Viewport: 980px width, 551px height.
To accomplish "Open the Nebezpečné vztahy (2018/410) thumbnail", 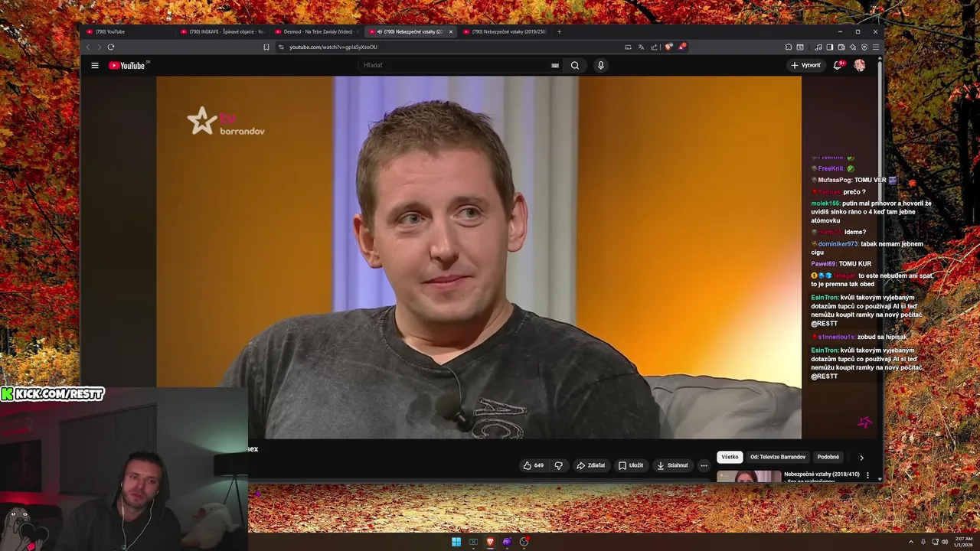I will [x=749, y=477].
